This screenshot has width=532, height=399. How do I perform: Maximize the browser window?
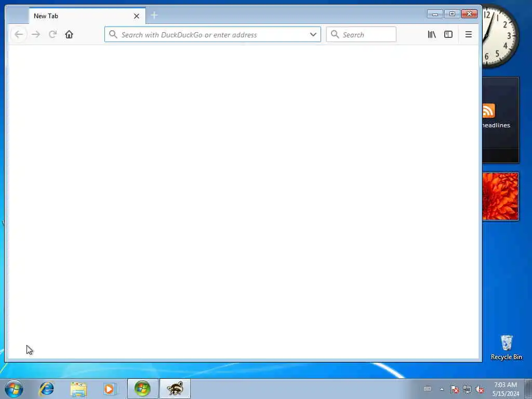[452, 14]
